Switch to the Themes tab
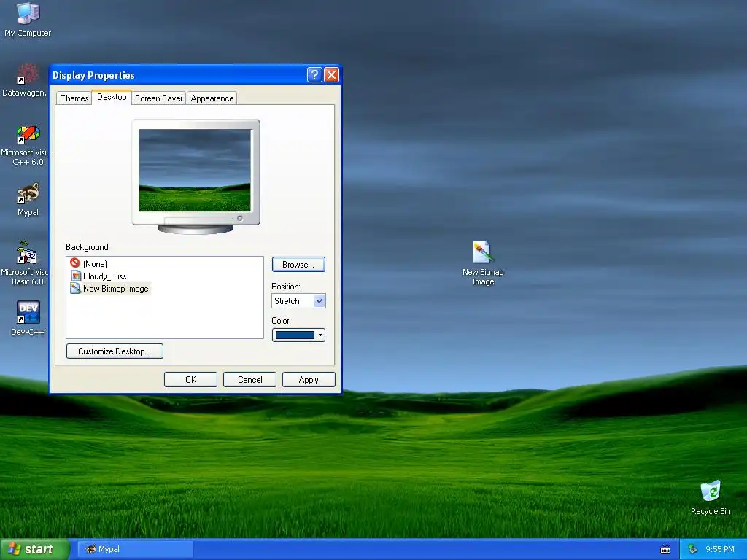The width and height of the screenshot is (747, 560). tap(74, 98)
